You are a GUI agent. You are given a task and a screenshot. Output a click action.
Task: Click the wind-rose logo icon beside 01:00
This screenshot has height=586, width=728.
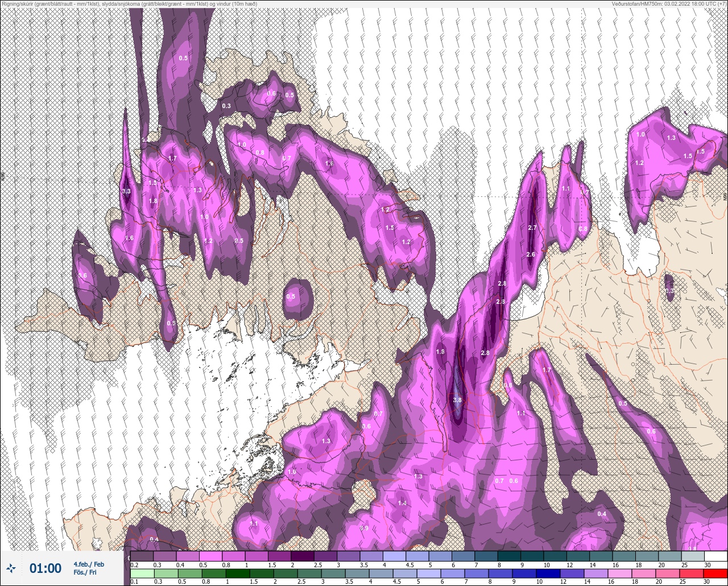point(11,568)
